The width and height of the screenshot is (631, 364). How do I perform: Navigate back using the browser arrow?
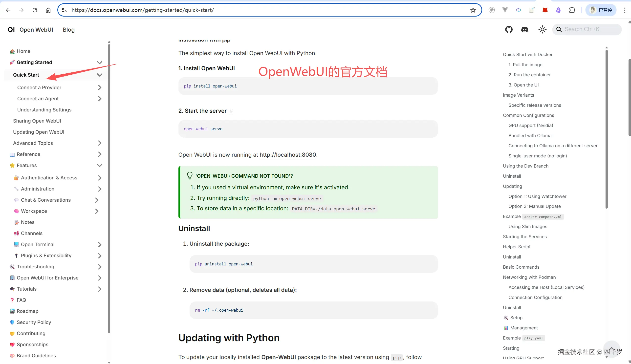(x=8, y=10)
